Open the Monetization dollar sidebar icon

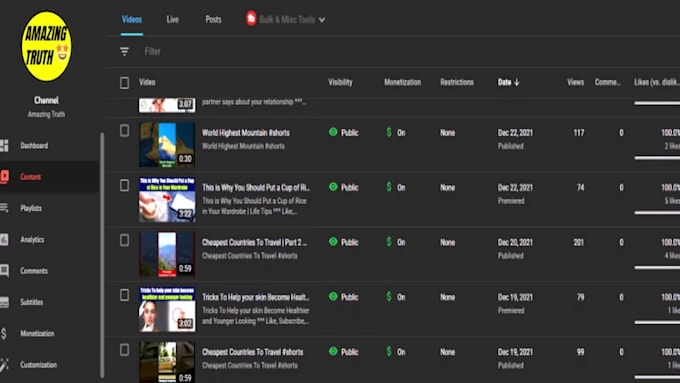click(3, 333)
